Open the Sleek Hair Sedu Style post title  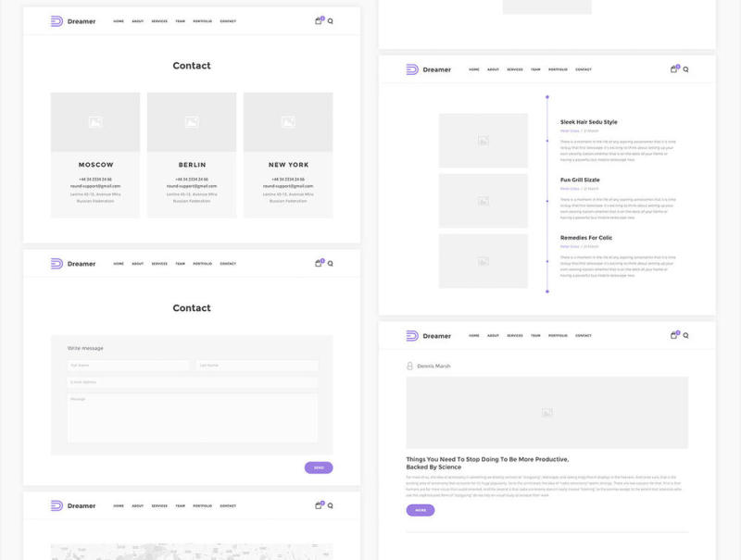coord(588,122)
